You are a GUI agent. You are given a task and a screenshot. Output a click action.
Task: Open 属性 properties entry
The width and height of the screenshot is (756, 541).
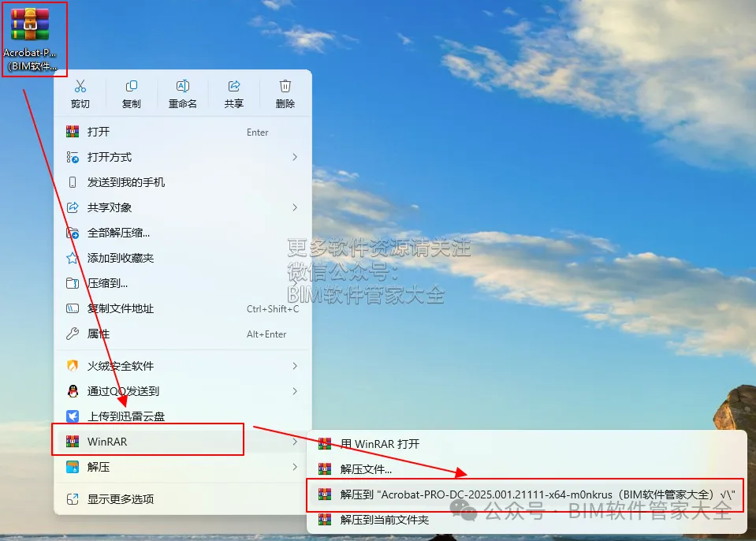click(183, 334)
